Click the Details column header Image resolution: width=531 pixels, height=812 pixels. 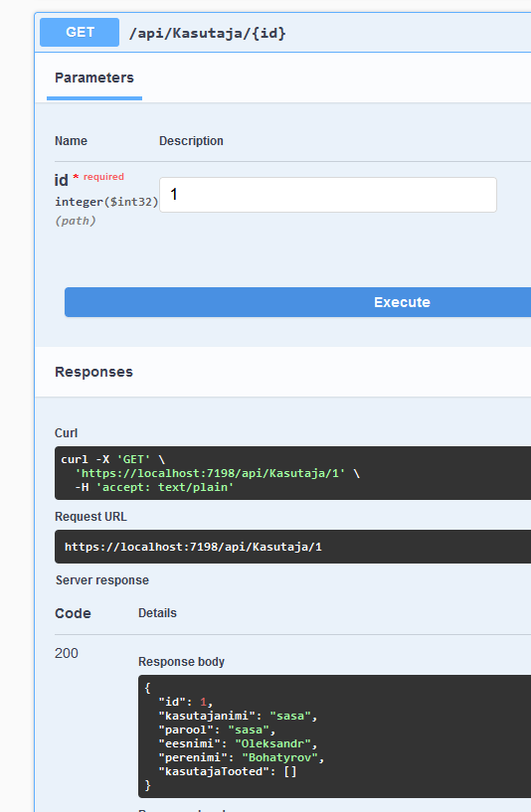click(x=157, y=613)
